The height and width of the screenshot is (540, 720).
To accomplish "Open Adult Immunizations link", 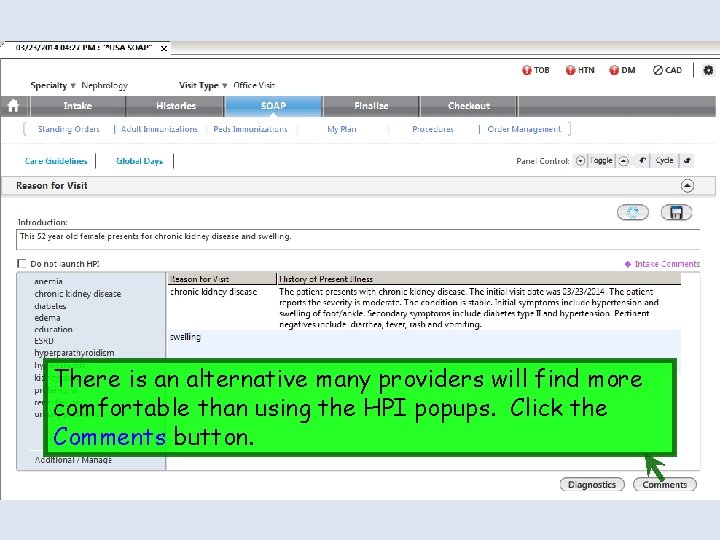I will [x=159, y=129].
